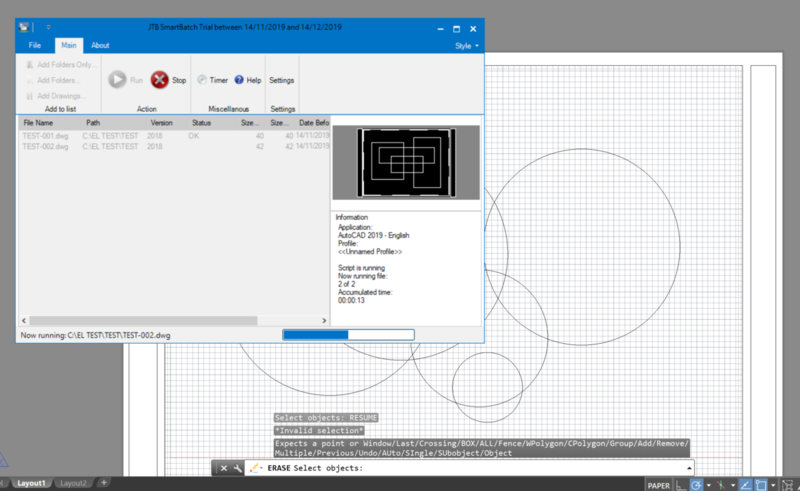Click the blue Help question mark icon
800x491 pixels.
(x=239, y=80)
